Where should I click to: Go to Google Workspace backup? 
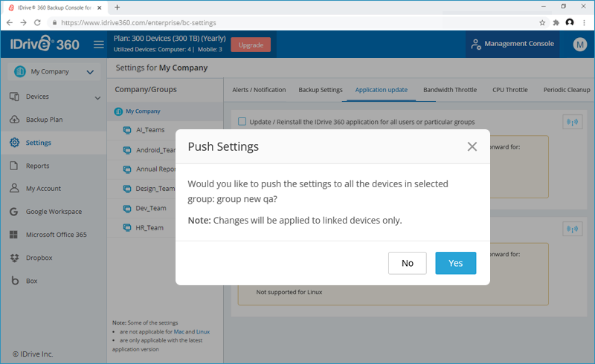(54, 212)
